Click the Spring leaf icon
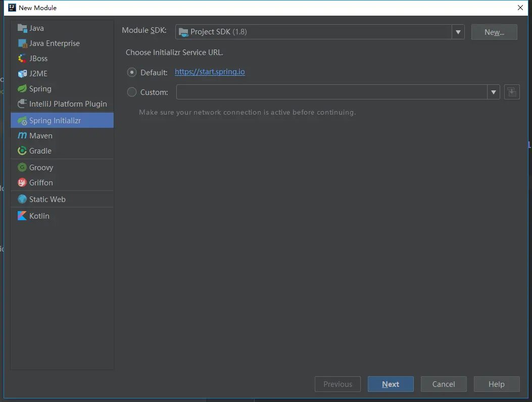The width and height of the screenshot is (532, 402). (x=22, y=88)
